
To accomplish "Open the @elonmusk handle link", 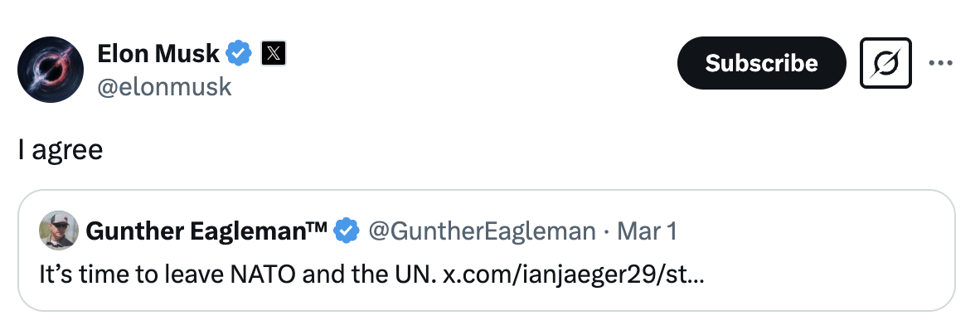I will click(x=164, y=86).
